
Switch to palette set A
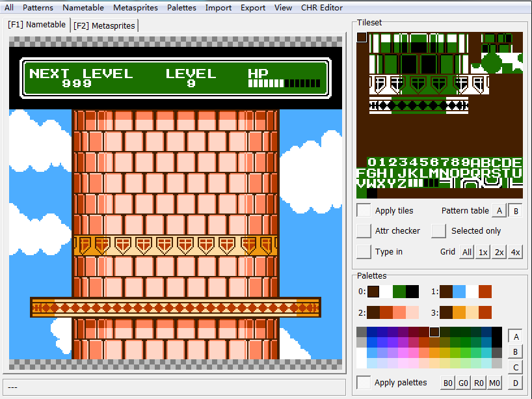(x=516, y=337)
